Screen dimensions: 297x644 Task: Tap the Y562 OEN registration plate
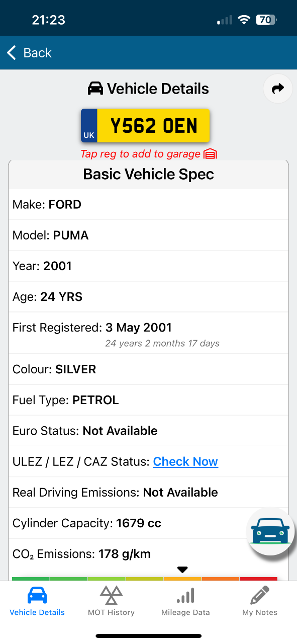[x=145, y=126]
